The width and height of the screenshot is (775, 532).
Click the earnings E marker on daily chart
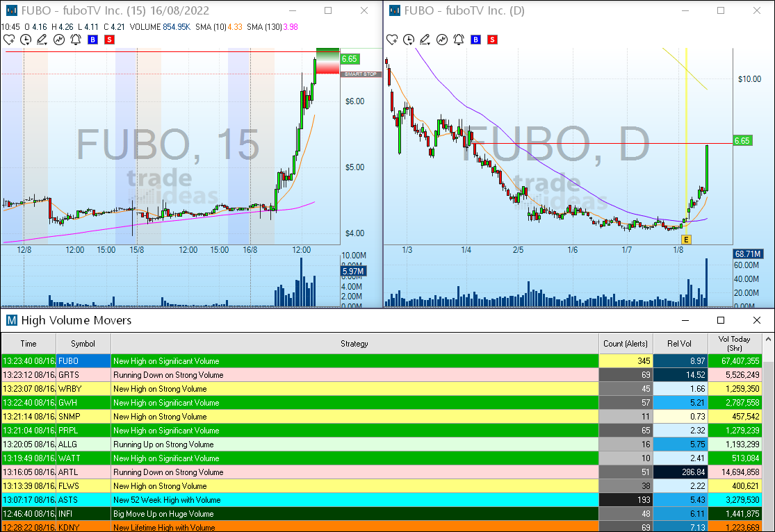pyautogui.click(x=686, y=240)
